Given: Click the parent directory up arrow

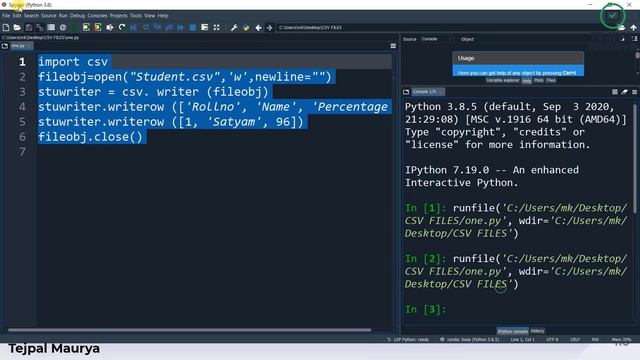Looking at the screenshot, I should (633, 27).
